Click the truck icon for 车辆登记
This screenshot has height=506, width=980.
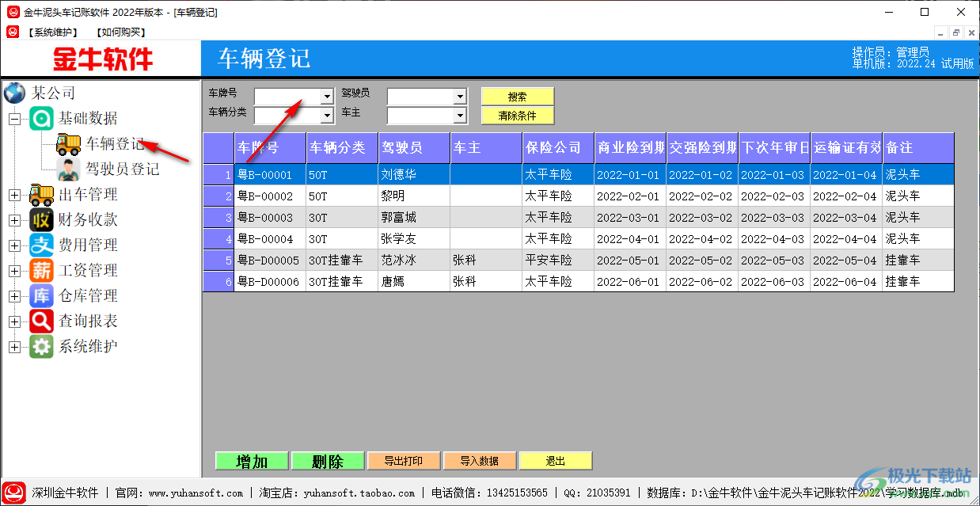pyautogui.click(x=68, y=144)
